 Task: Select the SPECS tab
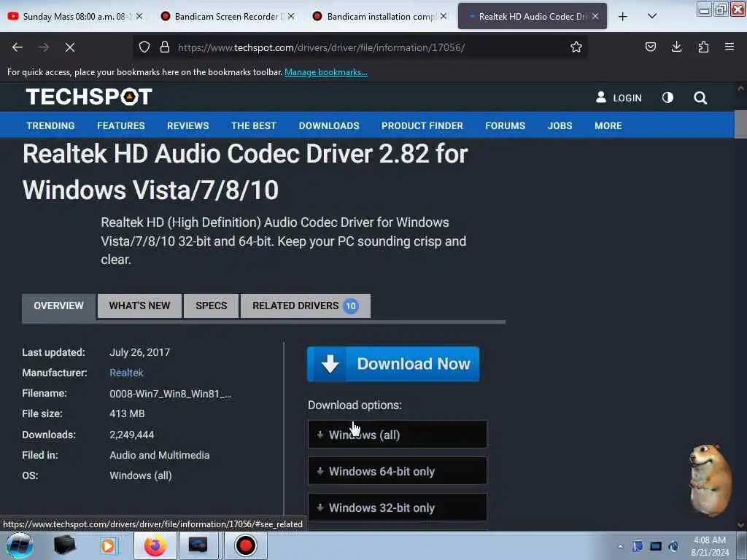(x=211, y=306)
